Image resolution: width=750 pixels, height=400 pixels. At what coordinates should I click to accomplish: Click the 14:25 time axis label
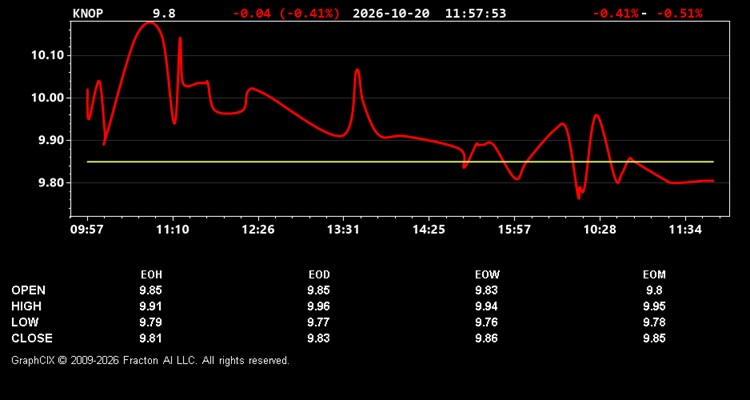point(429,230)
